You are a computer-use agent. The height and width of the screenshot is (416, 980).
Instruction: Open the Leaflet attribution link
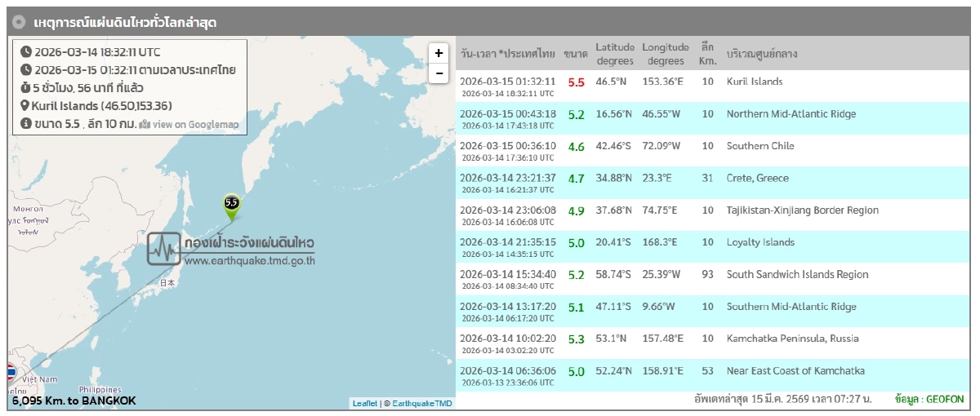tap(364, 403)
